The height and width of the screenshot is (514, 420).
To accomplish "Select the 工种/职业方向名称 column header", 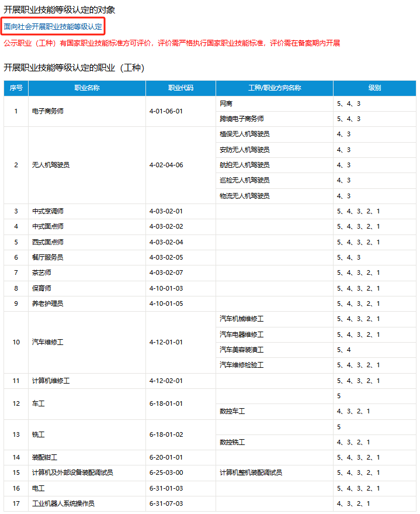I will click(275, 88).
